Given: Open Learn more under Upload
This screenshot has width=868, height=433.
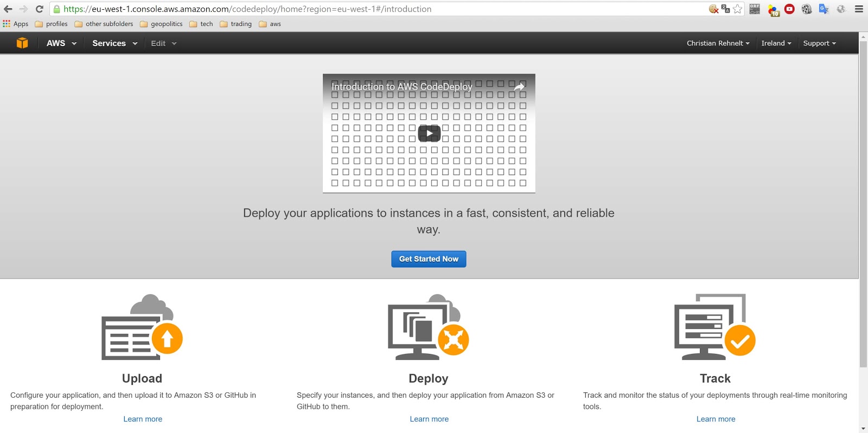Looking at the screenshot, I should click(143, 419).
